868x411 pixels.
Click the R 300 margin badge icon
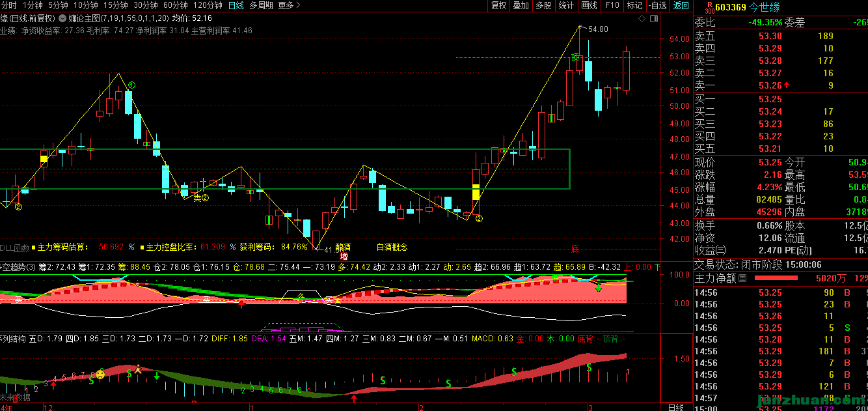tap(708, 7)
